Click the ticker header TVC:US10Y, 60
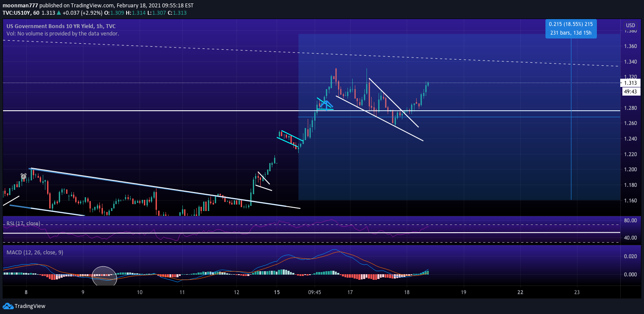This screenshot has height=314, width=644. (x=20, y=13)
